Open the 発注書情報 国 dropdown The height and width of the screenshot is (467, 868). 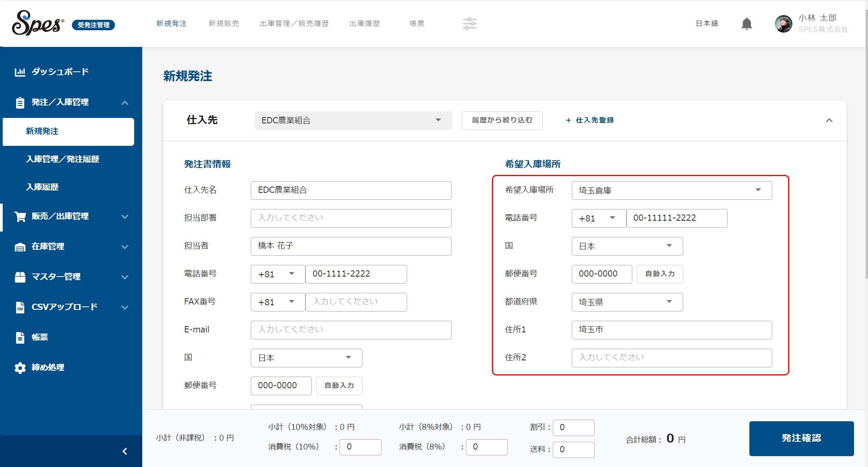[306, 358]
